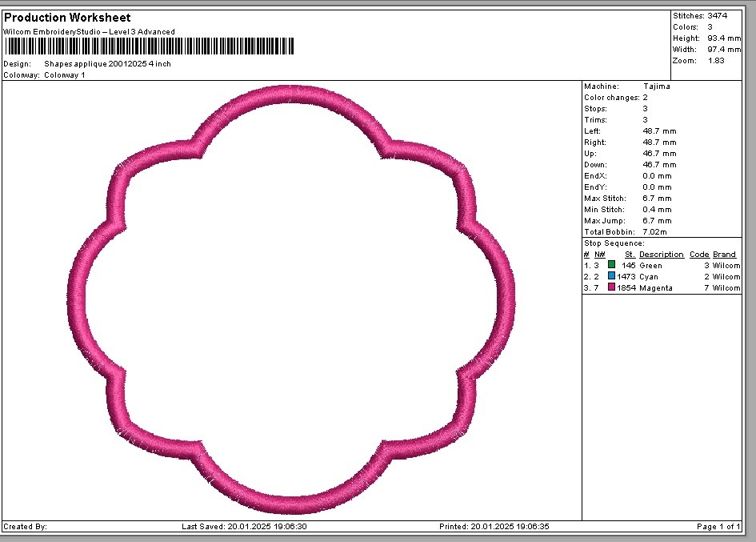Click the Colorway 1 label
756x542 pixels.
(x=64, y=74)
